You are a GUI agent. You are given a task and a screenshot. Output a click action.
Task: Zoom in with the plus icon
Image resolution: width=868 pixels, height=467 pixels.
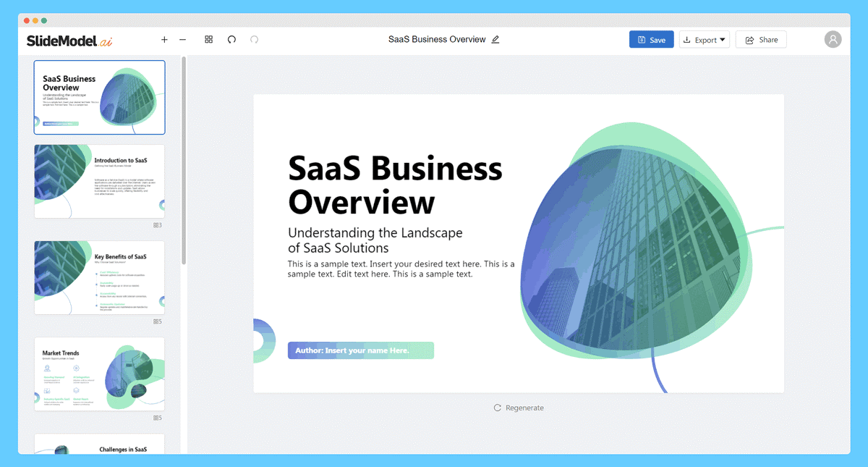pos(164,40)
